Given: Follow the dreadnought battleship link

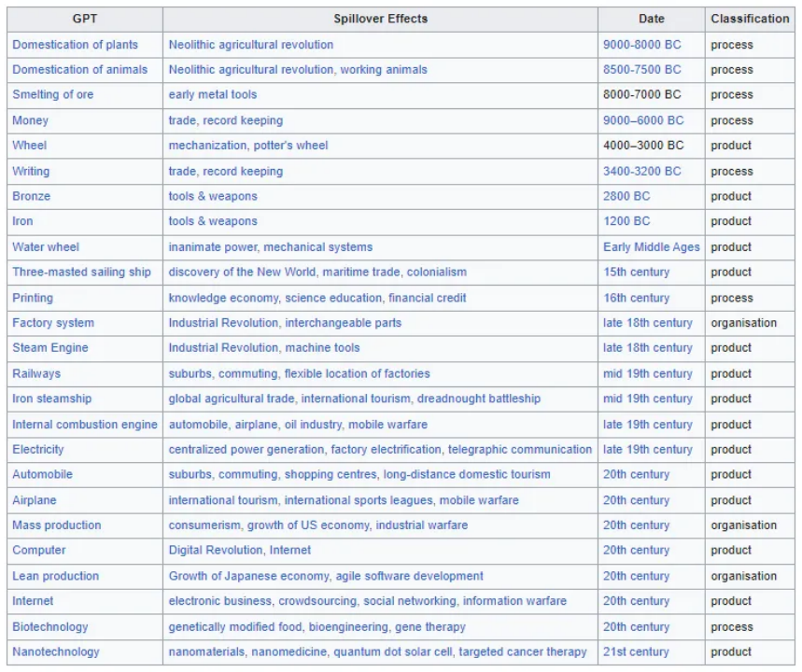Looking at the screenshot, I should click(x=479, y=399).
